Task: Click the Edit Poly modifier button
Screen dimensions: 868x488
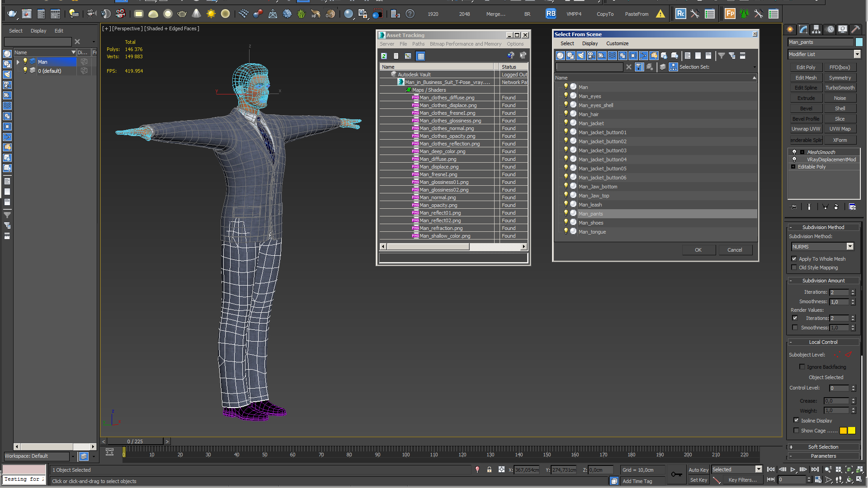Action: 806,67
